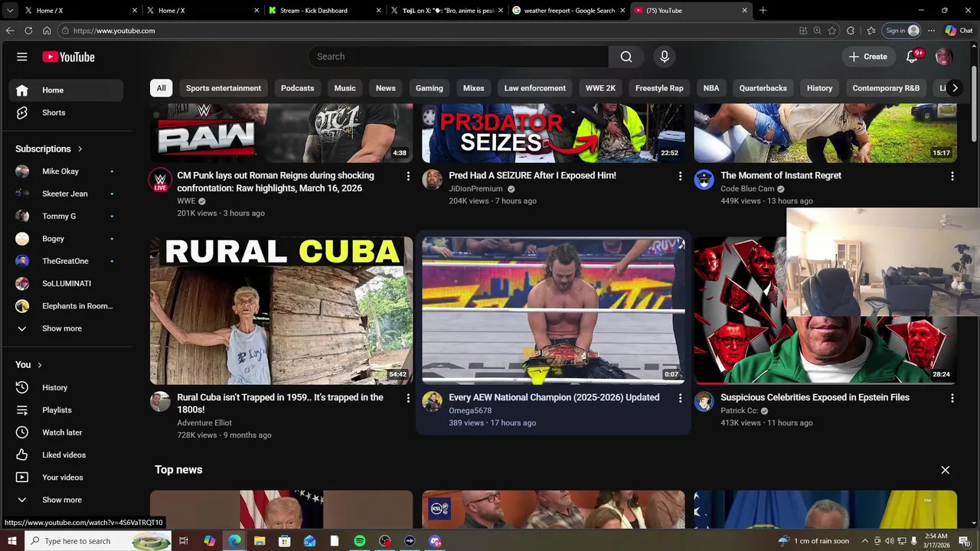Viewport: 980px width, 551px height.
Task: Open more options for Moment of Instant Regret
Action: (952, 176)
